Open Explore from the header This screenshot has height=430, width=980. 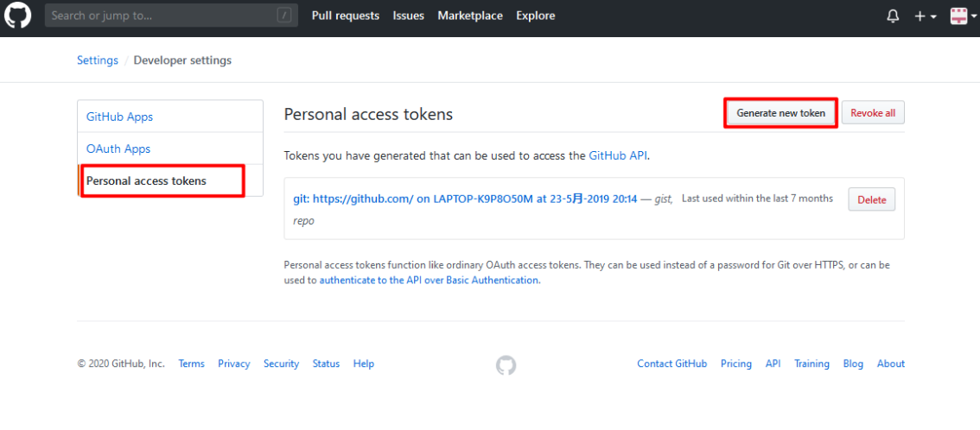[x=536, y=16]
